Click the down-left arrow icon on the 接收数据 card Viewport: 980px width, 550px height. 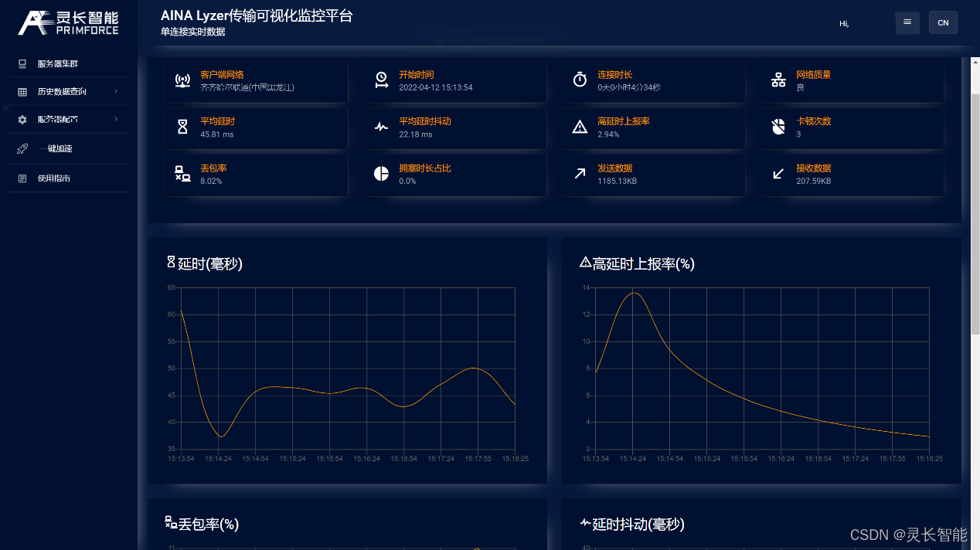coord(778,174)
